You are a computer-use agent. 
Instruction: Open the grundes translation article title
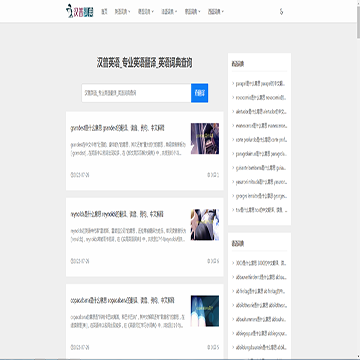point(118,128)
